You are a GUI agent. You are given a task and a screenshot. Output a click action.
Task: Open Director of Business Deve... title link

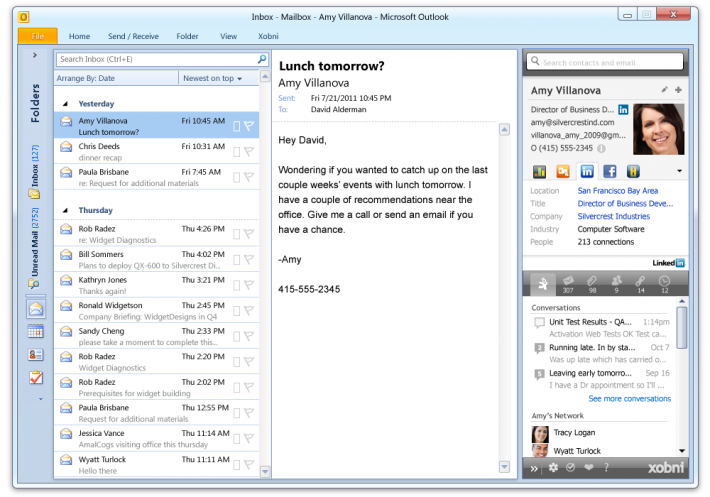625,204
